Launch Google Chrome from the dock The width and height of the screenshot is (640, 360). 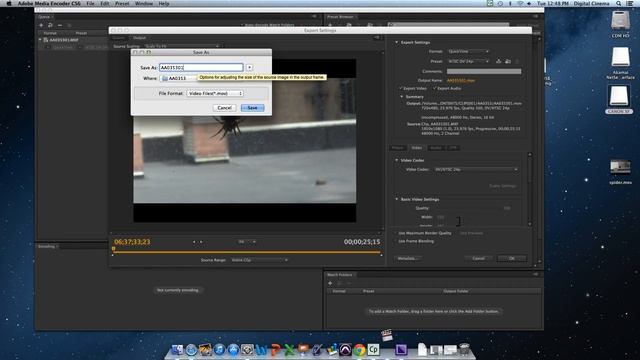pyautogui.click(x=359, y=350)
